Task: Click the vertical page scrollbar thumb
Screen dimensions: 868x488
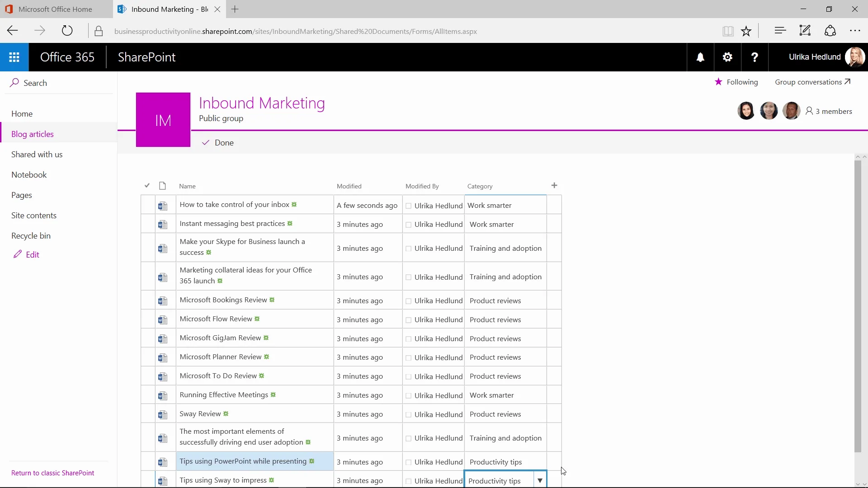Action: [x=858, y=306]
